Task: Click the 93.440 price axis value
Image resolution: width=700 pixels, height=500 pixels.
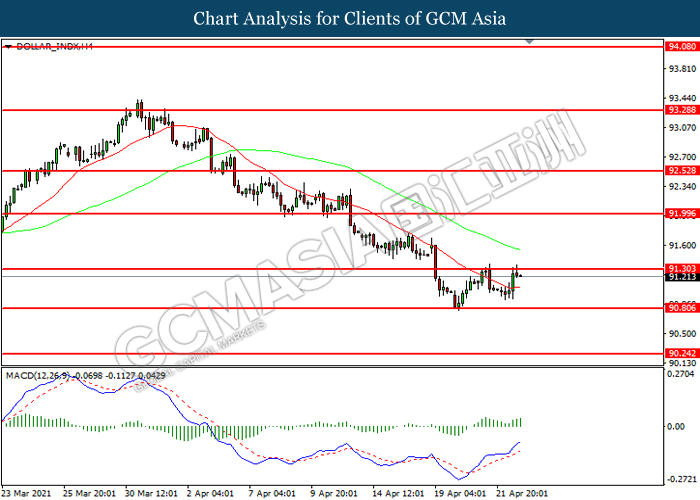Action: pyautogui.click(x=682, y=98)
